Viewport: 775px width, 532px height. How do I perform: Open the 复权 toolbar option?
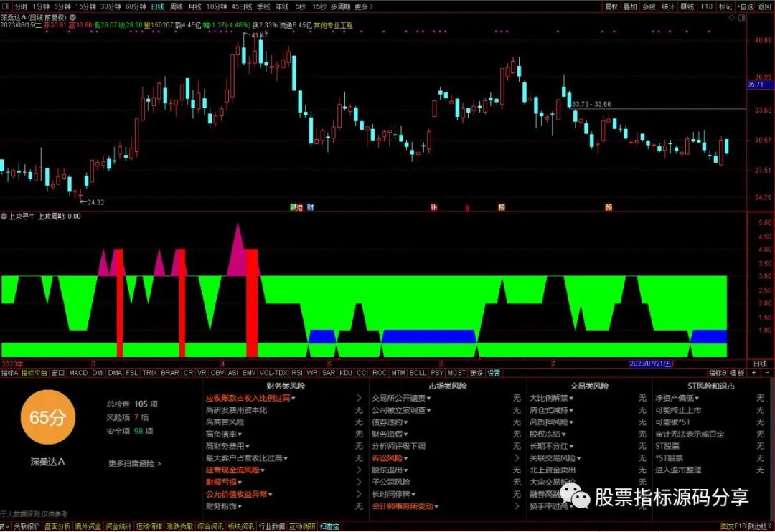pyautogui.click(x=611, y=6)
